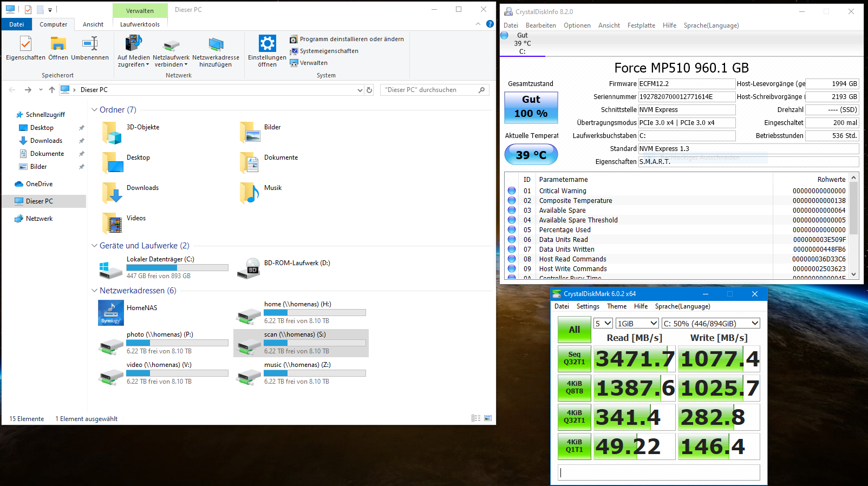Switch to the Ansicht ribbon tab

pyautogui.click(x=93, y=24)
